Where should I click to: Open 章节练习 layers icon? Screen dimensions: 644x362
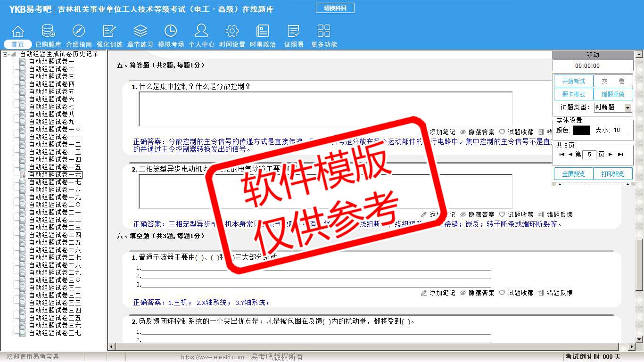(140, 32)
